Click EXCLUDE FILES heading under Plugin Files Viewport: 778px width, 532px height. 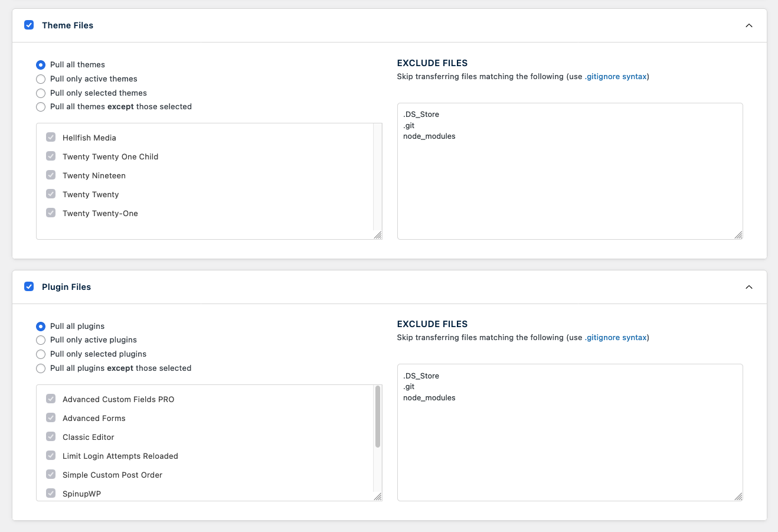coord(432,324)
